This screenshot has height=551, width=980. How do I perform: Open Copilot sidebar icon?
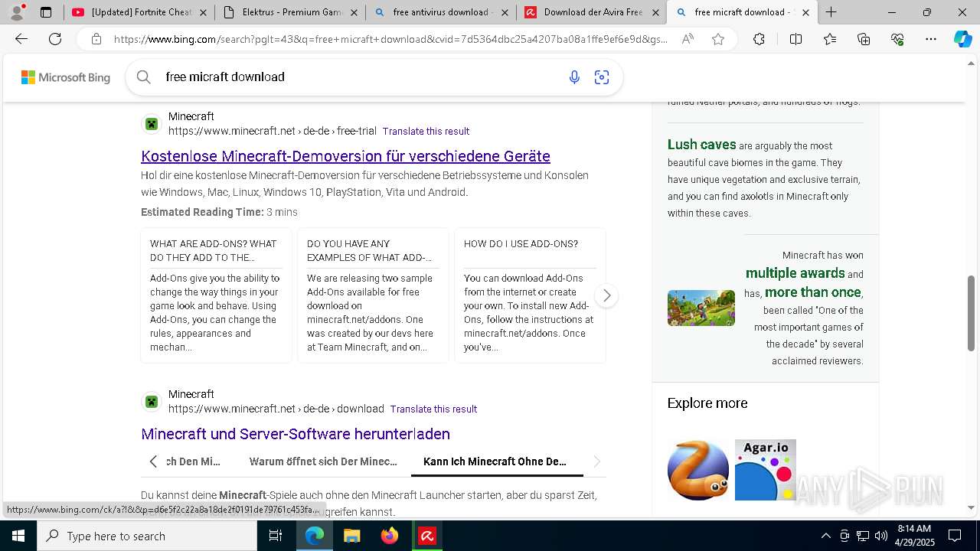tap(962, 39)
